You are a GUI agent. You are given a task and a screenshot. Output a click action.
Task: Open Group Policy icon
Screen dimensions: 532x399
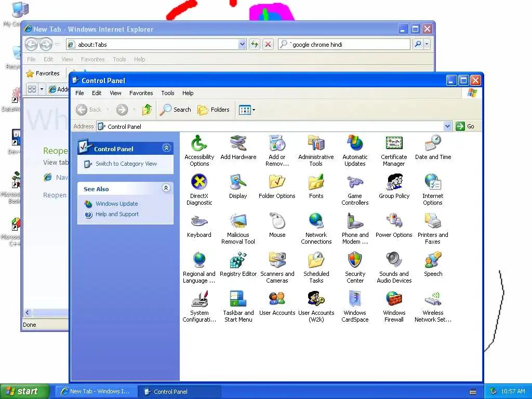pos(394,187)
